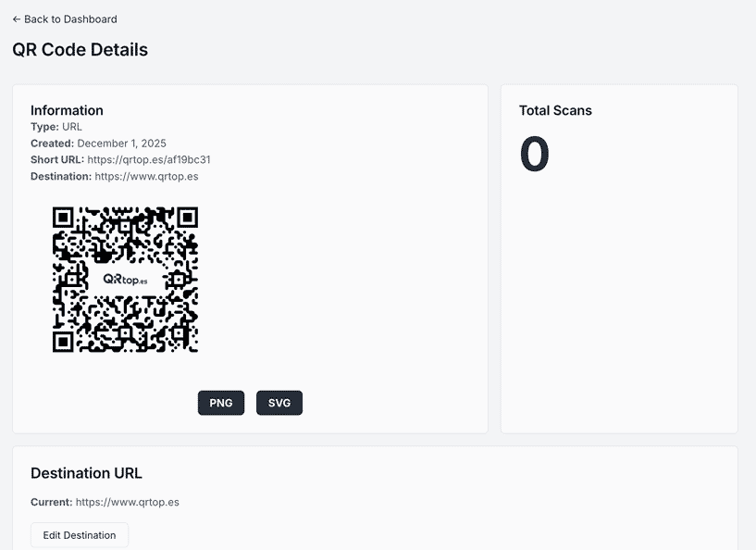The image size is (756, 550).
Task: Click the Type: URL line
Action: click(56, 127)
